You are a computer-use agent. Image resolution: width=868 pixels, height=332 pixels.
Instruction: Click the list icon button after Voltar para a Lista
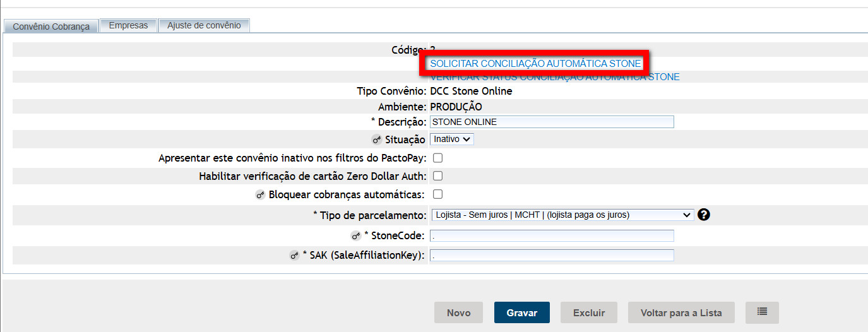[x=762, y=312]
